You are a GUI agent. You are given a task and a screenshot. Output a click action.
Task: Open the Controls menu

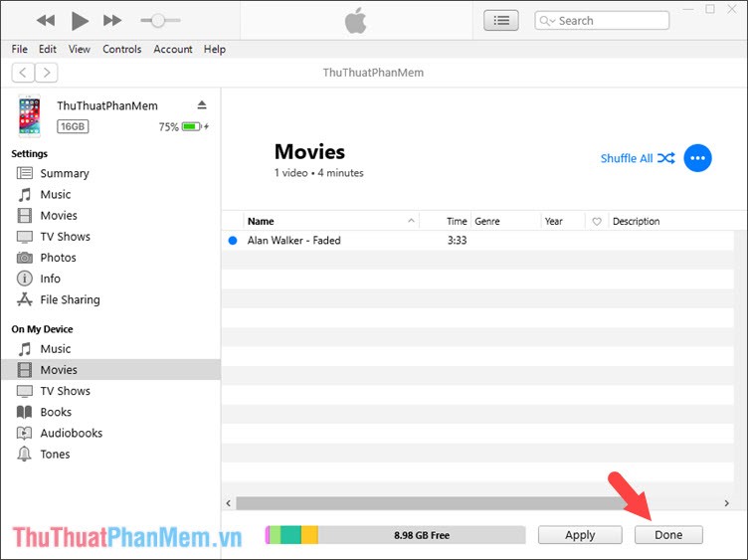122,49
